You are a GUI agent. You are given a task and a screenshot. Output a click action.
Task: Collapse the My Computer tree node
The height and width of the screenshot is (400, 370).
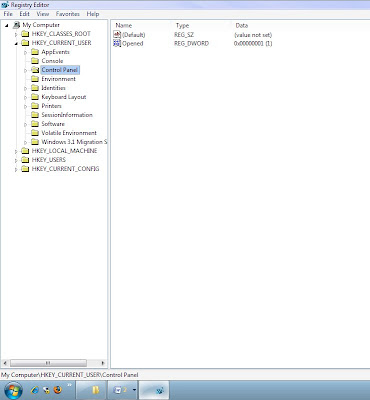coord(7,26)
